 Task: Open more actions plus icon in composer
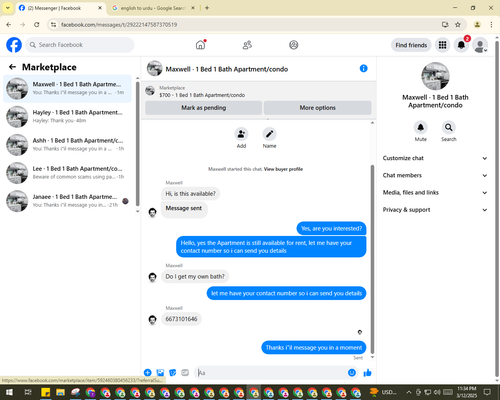pos(148,373)
